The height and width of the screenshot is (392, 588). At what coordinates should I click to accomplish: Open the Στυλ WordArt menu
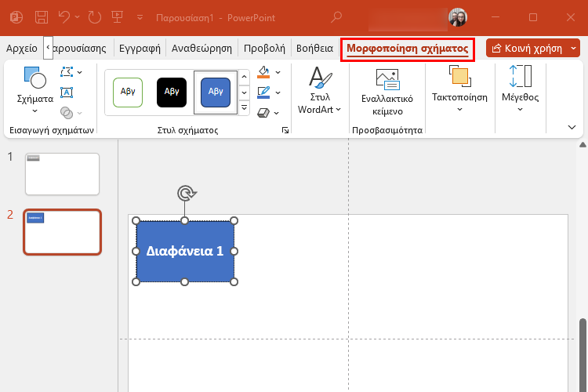coord(320,90)
